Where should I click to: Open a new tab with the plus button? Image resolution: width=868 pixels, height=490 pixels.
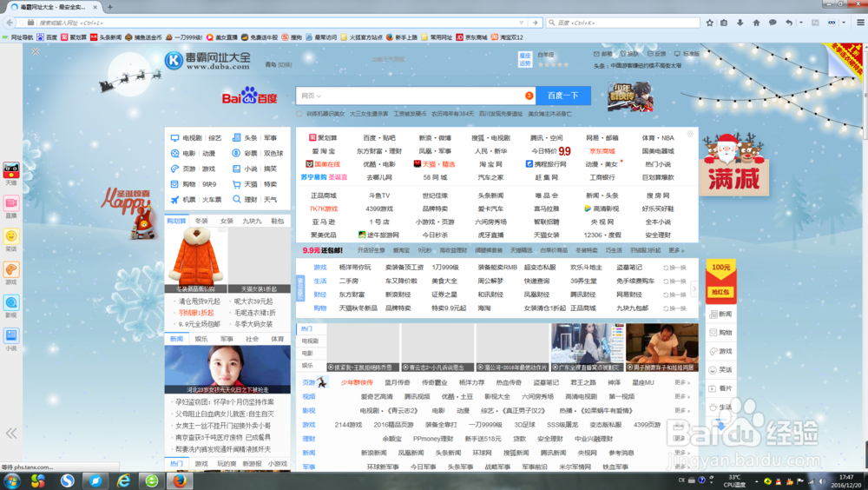[x=110, y=7]
